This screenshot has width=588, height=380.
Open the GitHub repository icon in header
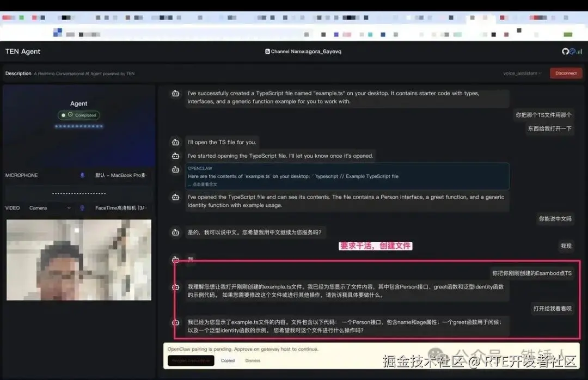click(x=565, y=51)
